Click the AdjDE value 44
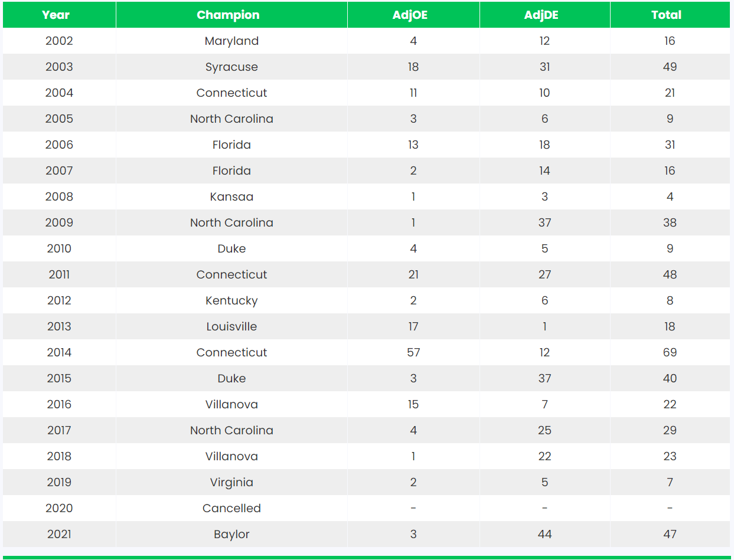Image resolution: width=734 pixels, height=560 pixels. tap(544, 534)
